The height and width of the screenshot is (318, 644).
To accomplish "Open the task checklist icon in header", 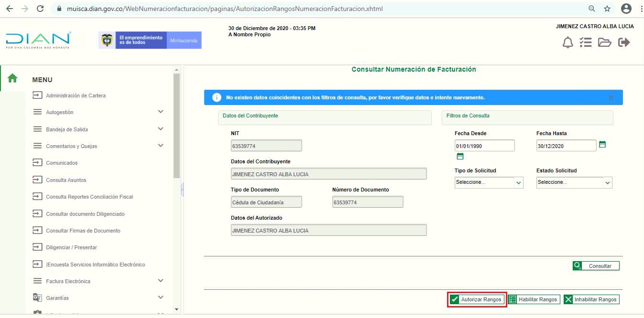I will coord(586,42).
